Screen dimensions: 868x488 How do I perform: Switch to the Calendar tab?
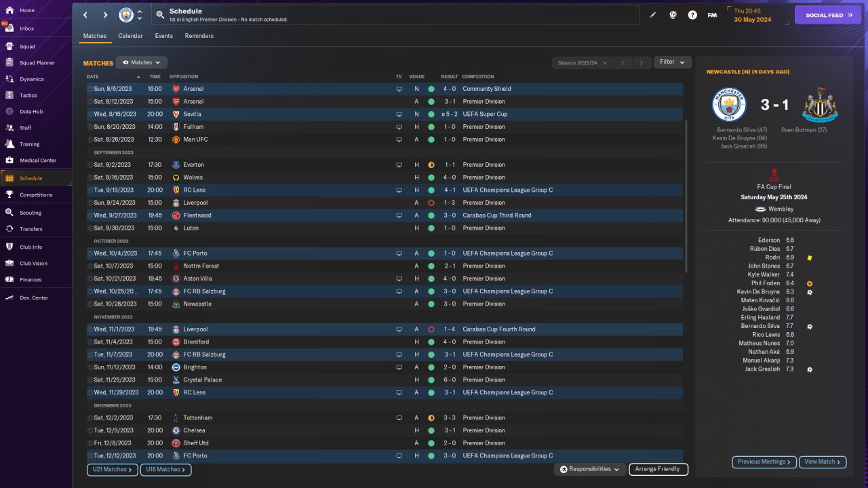(130, 36)
